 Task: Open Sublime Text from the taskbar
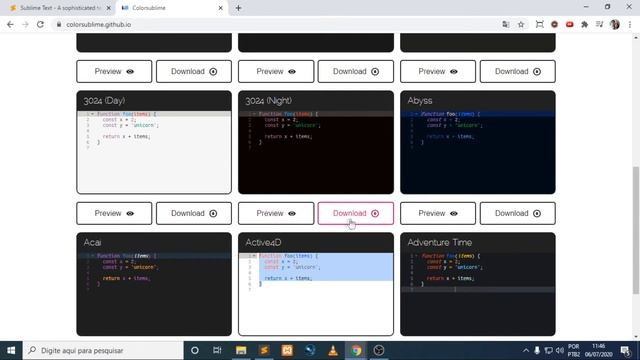[264, 350]
